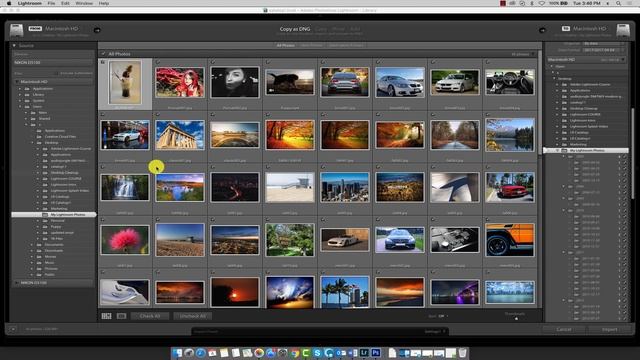
Task: Select the Destination Folders tab
Action: point(346,45)
